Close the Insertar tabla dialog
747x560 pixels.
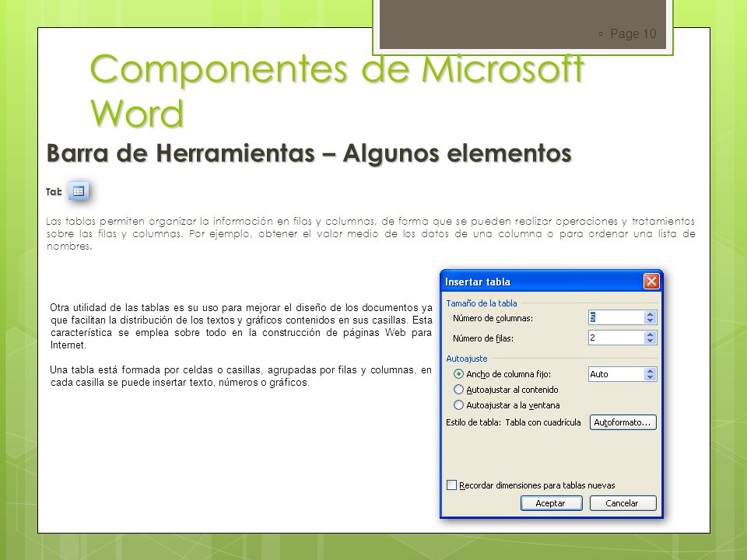tap(651, 282)
